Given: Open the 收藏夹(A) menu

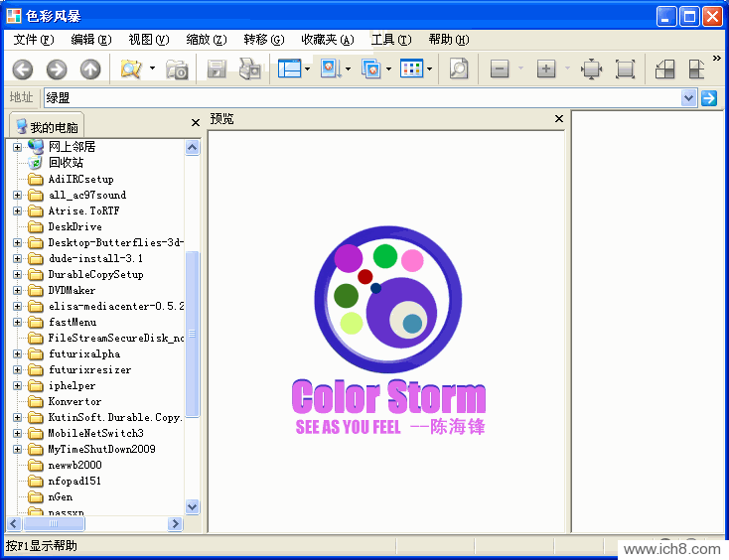Looking at the screenshot, I should coord(328,40).
